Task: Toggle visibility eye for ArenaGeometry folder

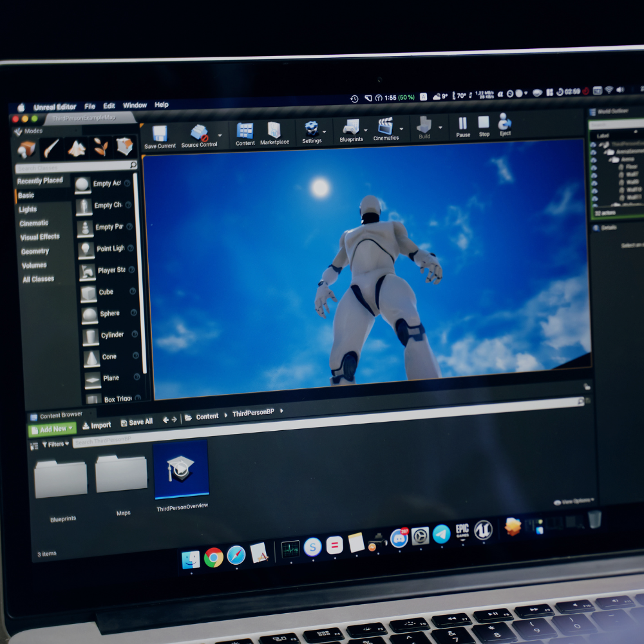Action: (x=593, y=153)
